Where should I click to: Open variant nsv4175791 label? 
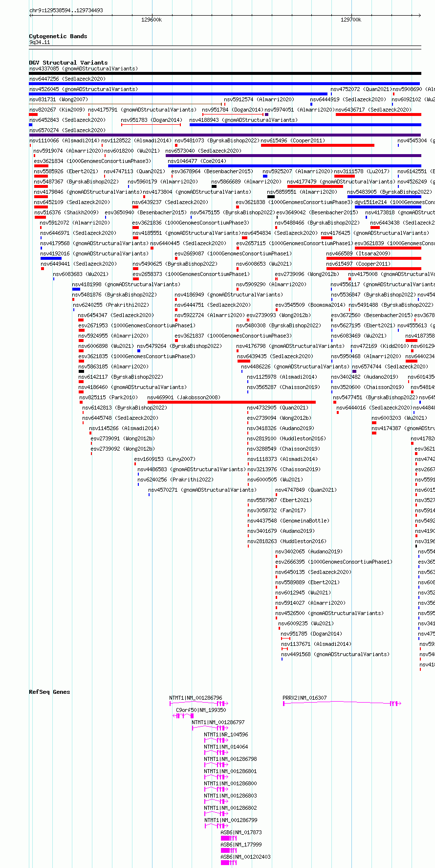click(142, 110)
